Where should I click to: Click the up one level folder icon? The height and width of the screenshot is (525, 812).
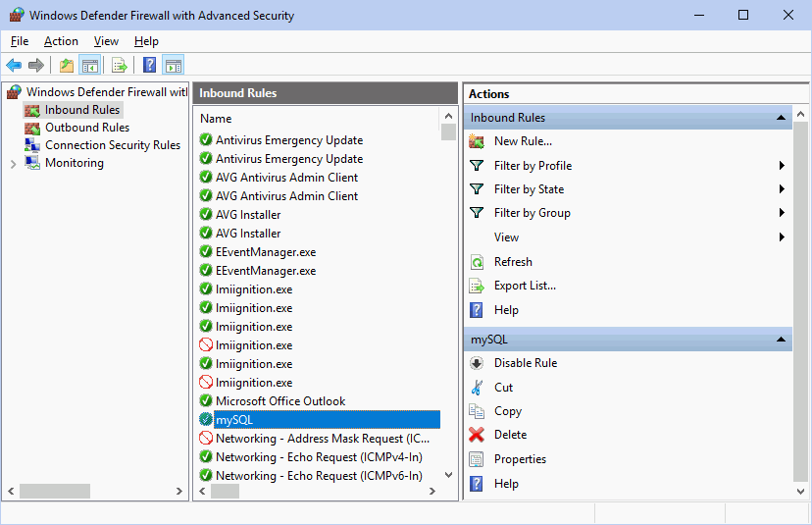(x=67, y=66)
